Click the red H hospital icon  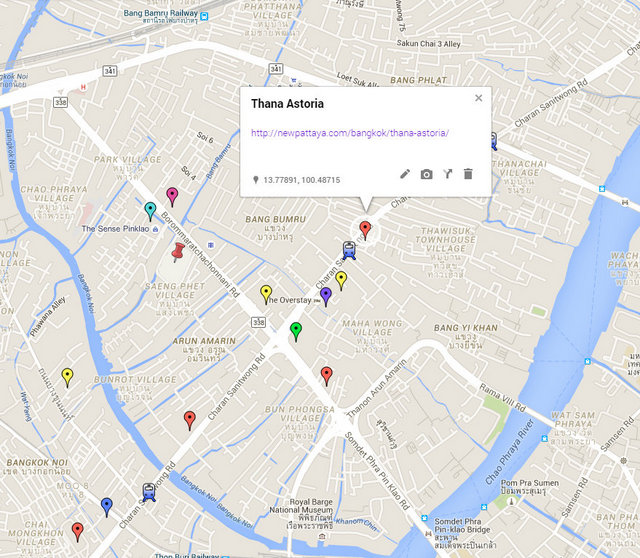point(83,87)
